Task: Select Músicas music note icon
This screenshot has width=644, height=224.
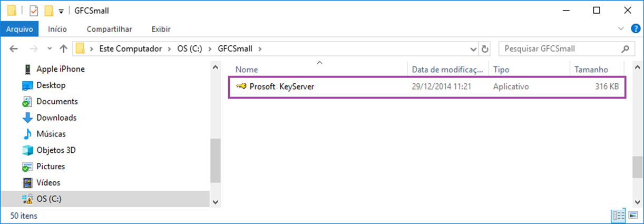Action: (27, 134)
